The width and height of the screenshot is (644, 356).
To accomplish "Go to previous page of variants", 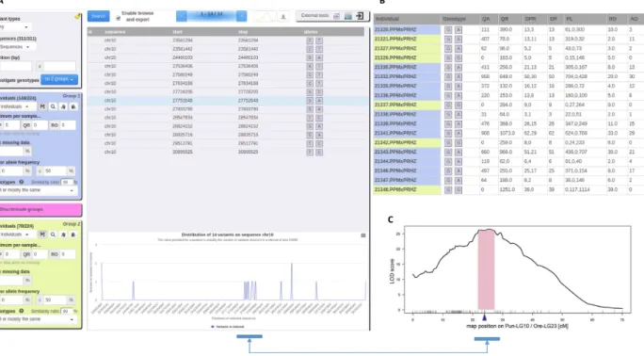I will pyautogui.click(x=181, y=16).
